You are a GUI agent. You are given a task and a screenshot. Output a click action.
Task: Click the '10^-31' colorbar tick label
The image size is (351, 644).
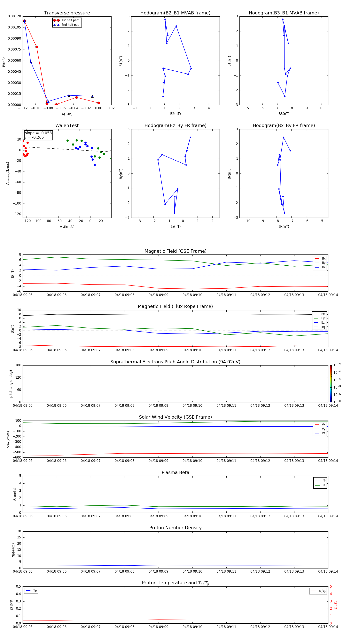[337, 402]
